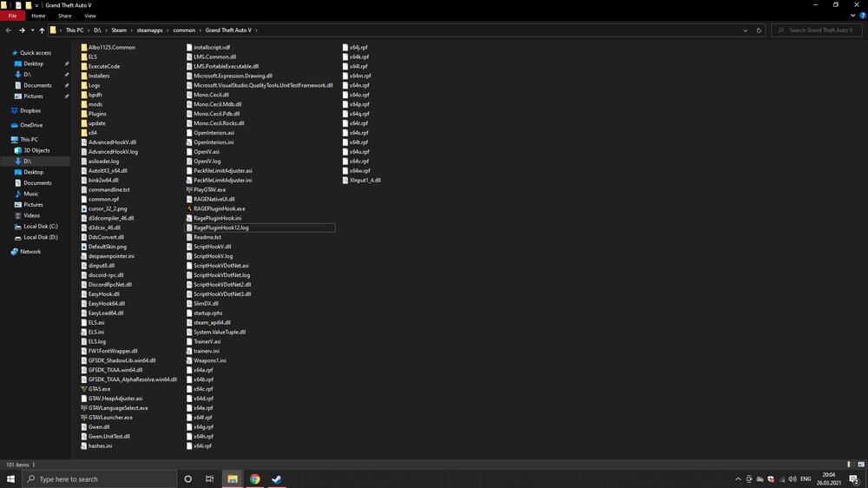Open the Windows Start menu
The image size is (868, 488).
(10, 479)
